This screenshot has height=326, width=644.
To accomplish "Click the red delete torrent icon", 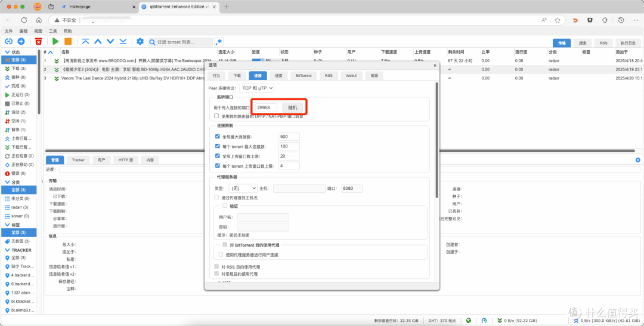I will pyautogui.click(x=38, y=42).
